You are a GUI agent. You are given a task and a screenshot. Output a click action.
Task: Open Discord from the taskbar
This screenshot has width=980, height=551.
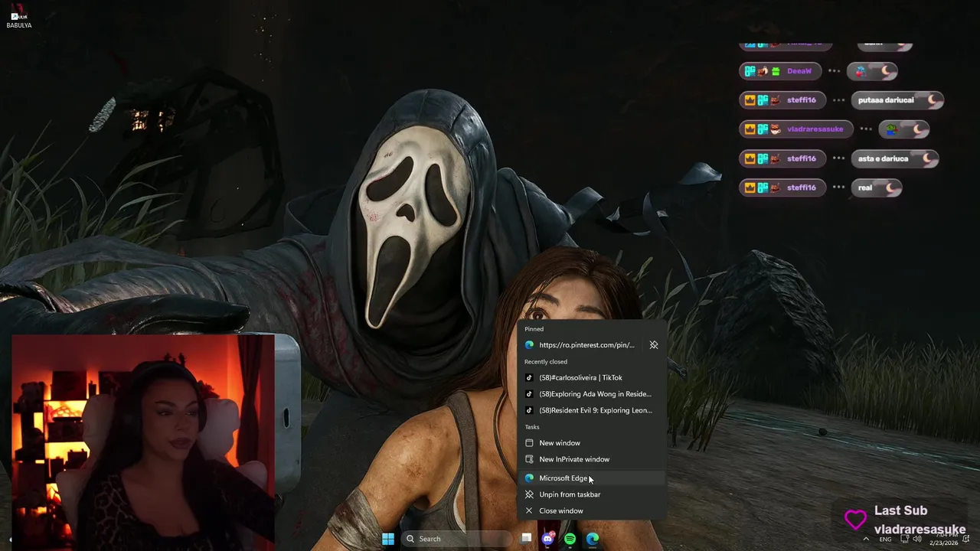pos(548,539)
